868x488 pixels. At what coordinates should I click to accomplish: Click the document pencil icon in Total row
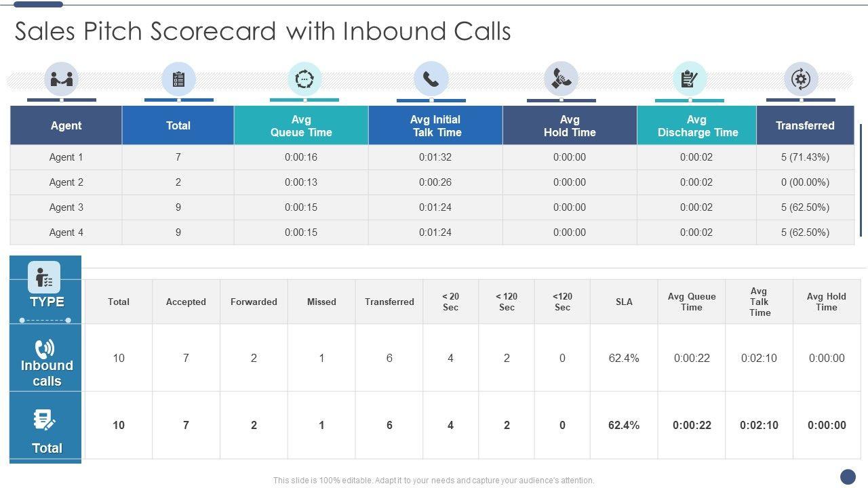pyautogui.click(x=45, y=420)
